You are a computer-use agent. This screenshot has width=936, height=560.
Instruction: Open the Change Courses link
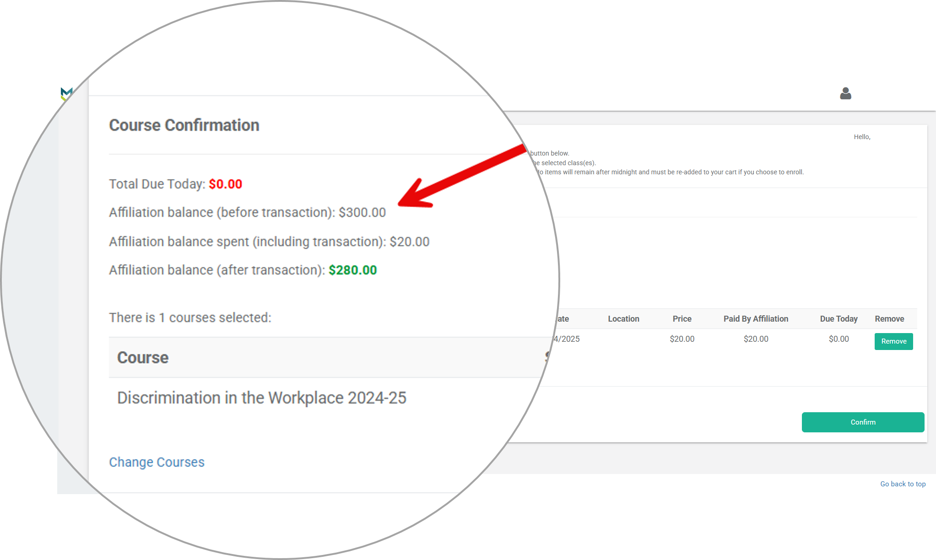coord(157,462)
